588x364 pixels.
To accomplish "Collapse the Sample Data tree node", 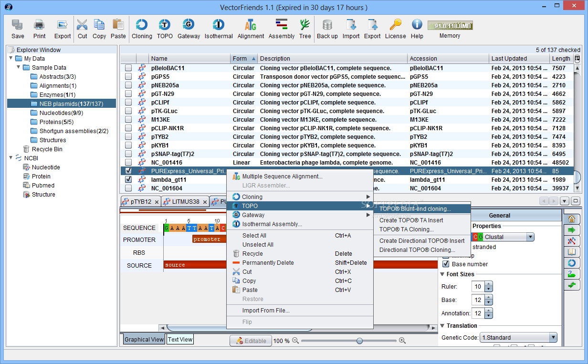I will coord(19,67).
